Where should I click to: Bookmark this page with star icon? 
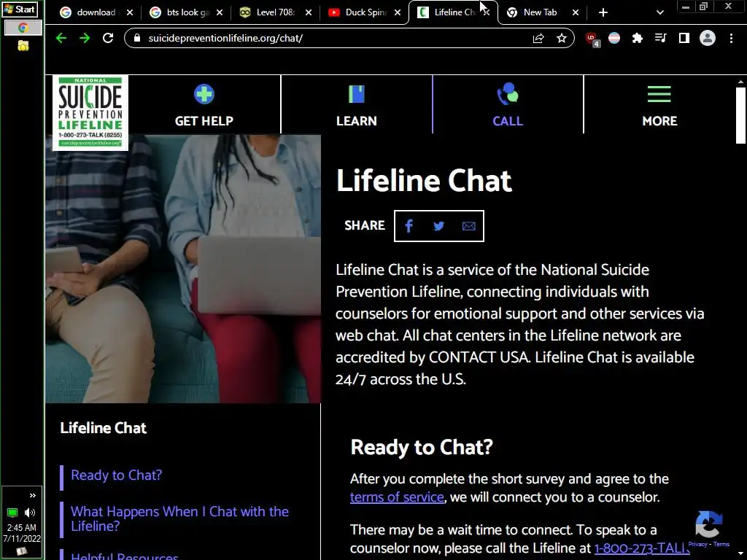tap(562, 38)
